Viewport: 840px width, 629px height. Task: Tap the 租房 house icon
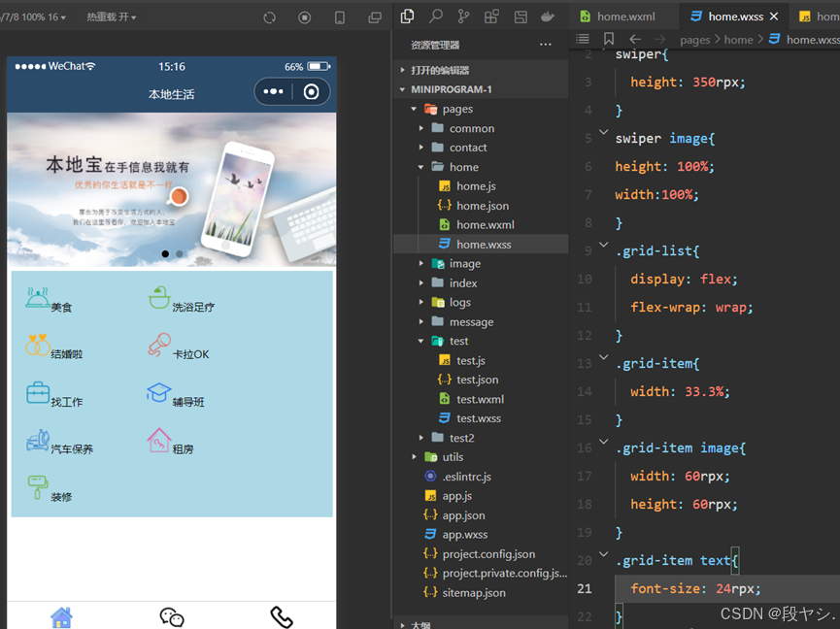pyautogui.click(x=159, y=440)
